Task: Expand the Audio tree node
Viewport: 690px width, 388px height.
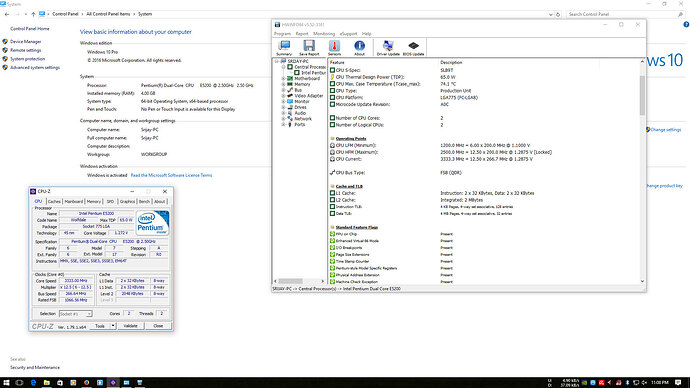Action: tap(283, 113)
